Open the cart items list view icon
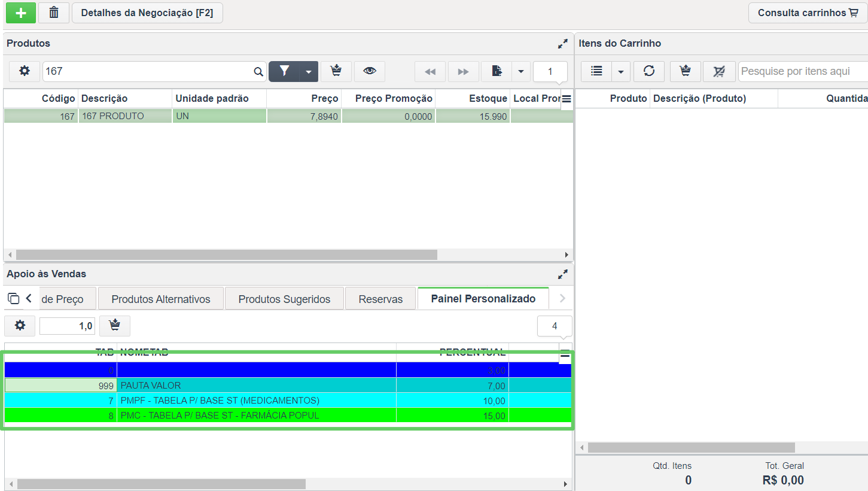The image size is (868, 491). click(596, 71)
